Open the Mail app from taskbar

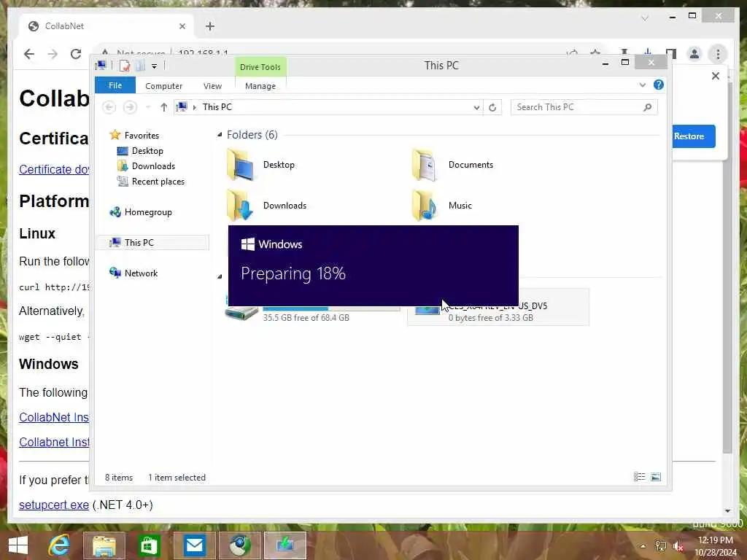click(194, 545)
